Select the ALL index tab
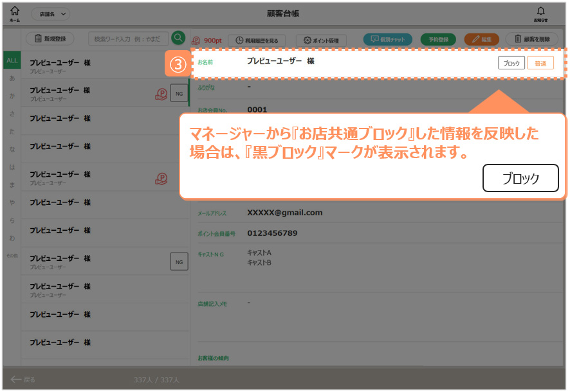The height and width of the screenshot is (392, 570). pos(12,60)
